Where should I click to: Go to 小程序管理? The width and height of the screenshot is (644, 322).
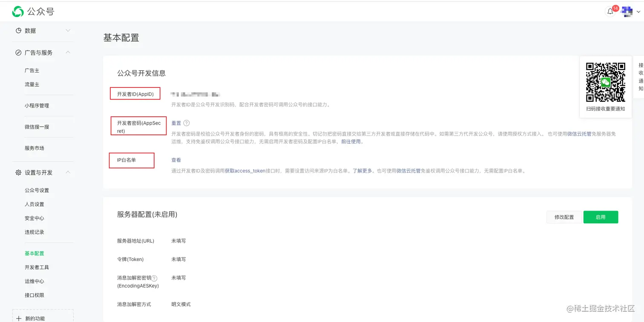click(x=37, y=106)
